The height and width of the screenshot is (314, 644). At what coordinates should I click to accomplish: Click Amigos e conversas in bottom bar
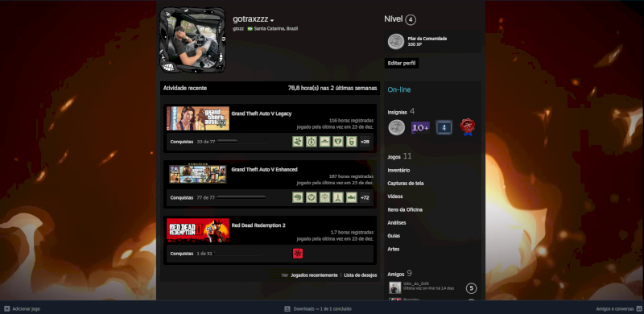(x=615, y=308)
